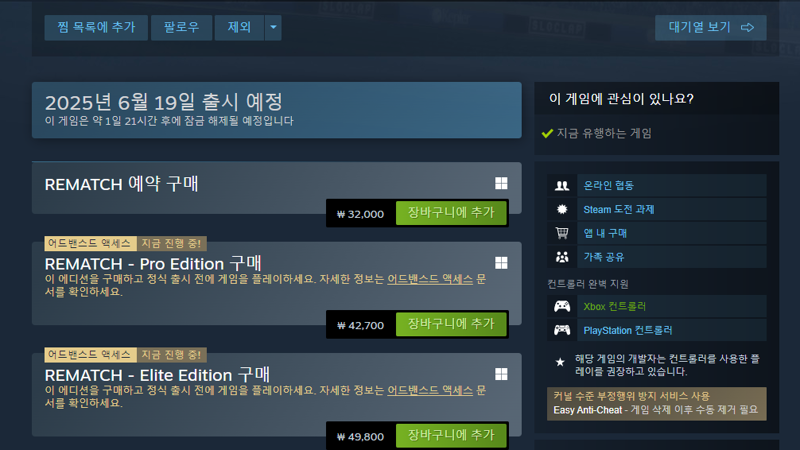Viewport: 800px width, 450px height.
Task: Click the online co-op people icon
Action: click(562, 185)
